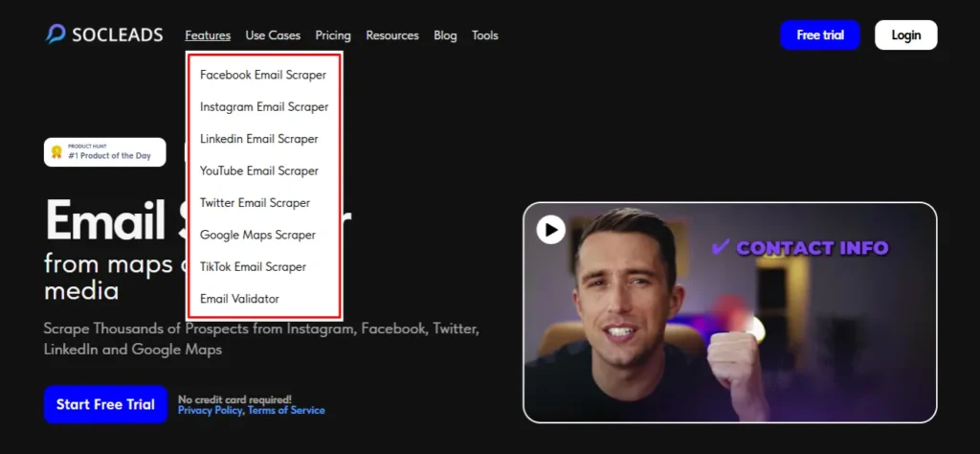Open Google Maps Scraper feature

(257, 235)
